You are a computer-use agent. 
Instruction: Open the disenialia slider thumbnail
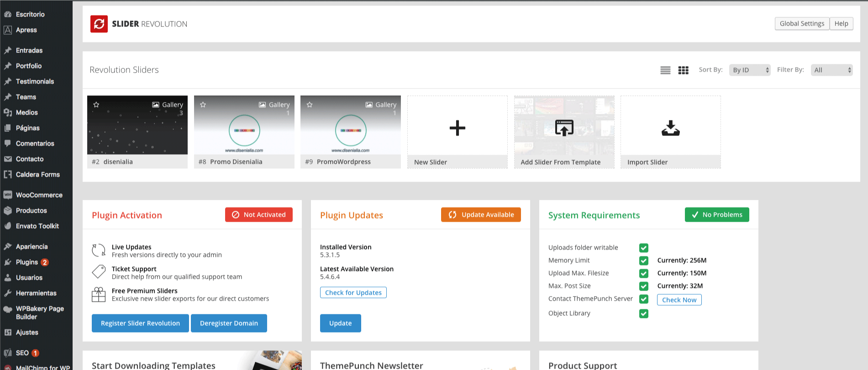[137, 125]
